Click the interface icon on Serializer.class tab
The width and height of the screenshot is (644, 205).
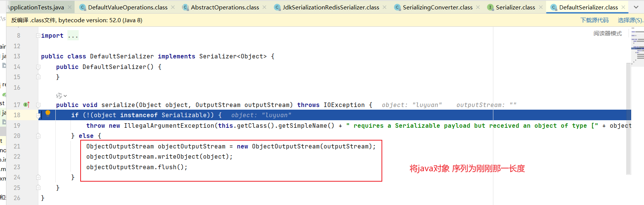tap(490, 7)
